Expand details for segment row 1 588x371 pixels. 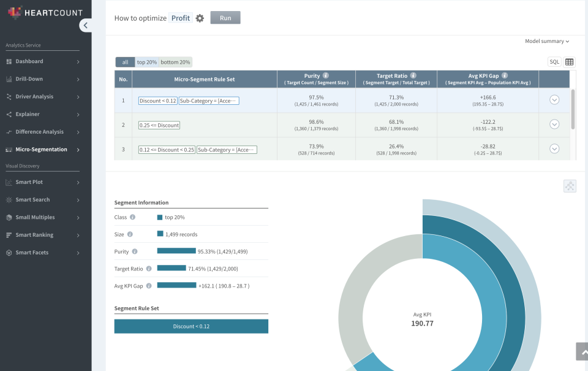(x=554, y=100)
